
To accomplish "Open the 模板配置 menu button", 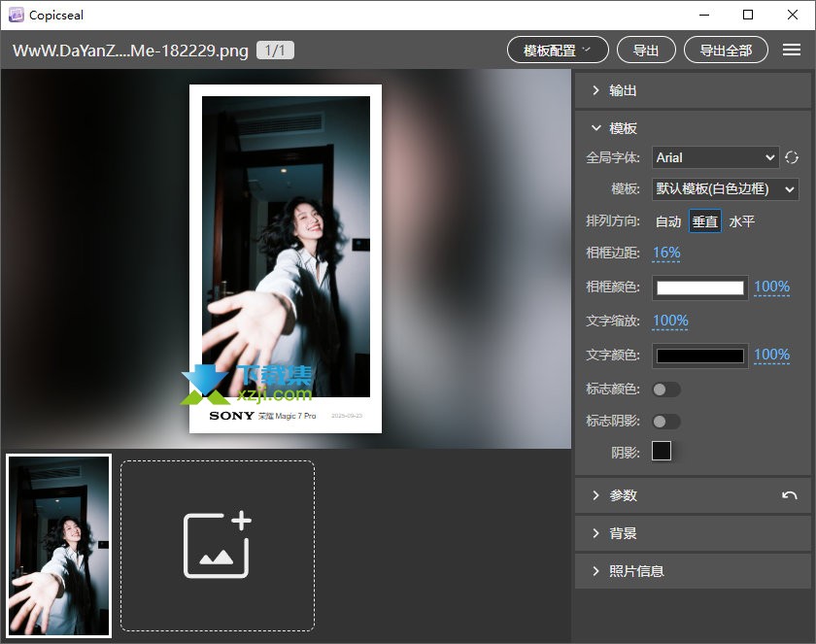I will [x=558, y=51].
